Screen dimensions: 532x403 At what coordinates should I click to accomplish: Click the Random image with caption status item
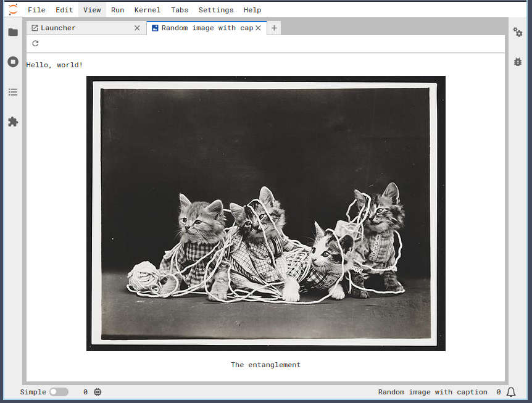[x=433, y=392]
